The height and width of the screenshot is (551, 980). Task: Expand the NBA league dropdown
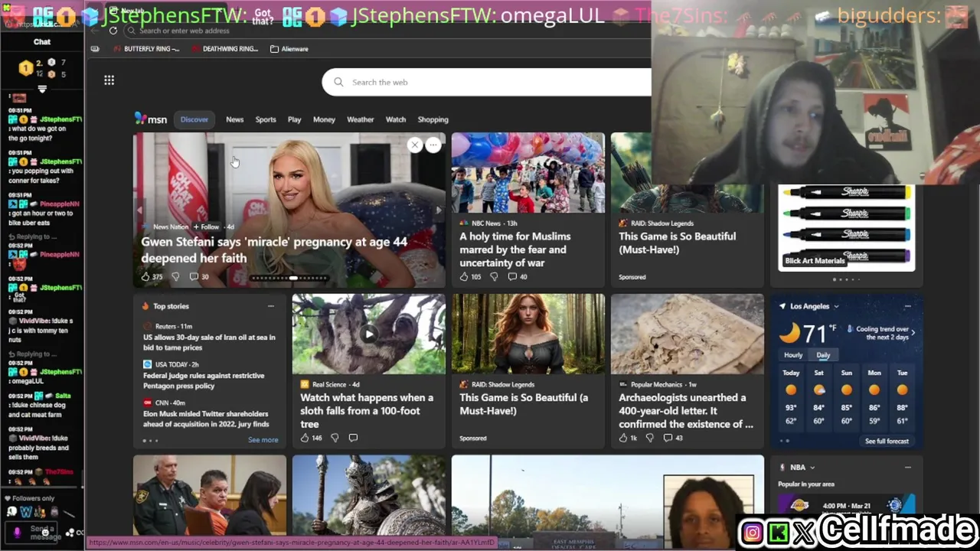(x=812, y=467)
